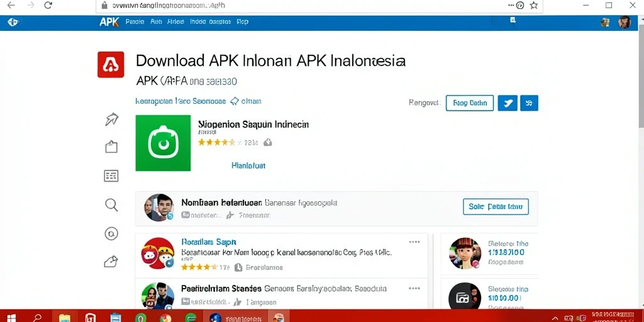Click the green camera app thumbnail
This screenshot has height=322, width=644.
pyautogui.click(x=163, y=143)
